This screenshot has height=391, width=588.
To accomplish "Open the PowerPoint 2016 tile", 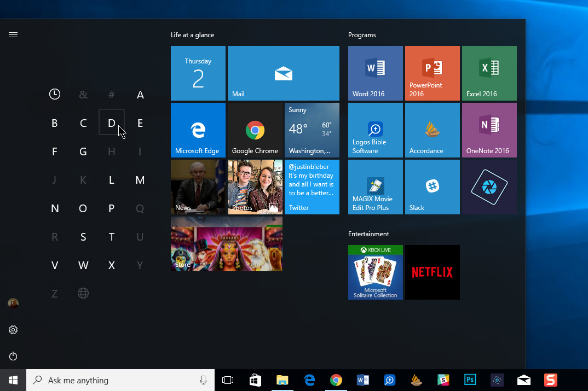I will (x=432, y=73).
